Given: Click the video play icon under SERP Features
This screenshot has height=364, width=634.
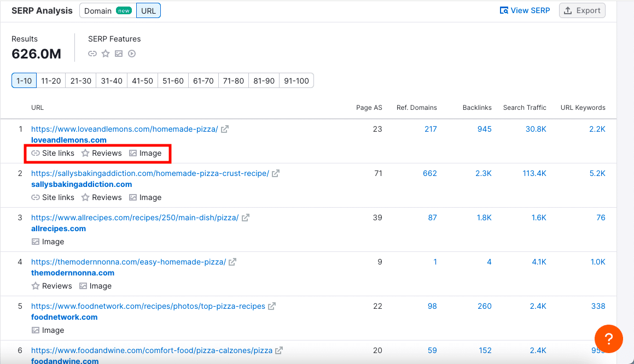Looking at the screenshot, I should coord(132,54).
